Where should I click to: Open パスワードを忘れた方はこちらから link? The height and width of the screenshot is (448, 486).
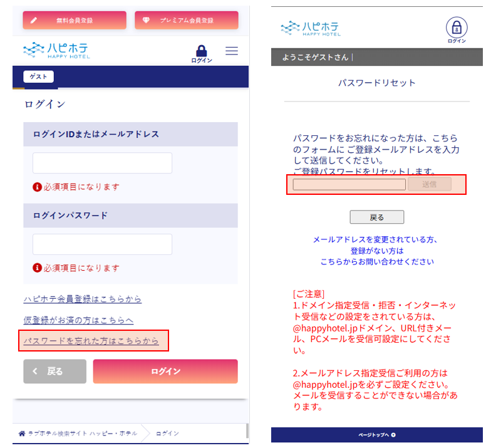(x=91, y=341)
